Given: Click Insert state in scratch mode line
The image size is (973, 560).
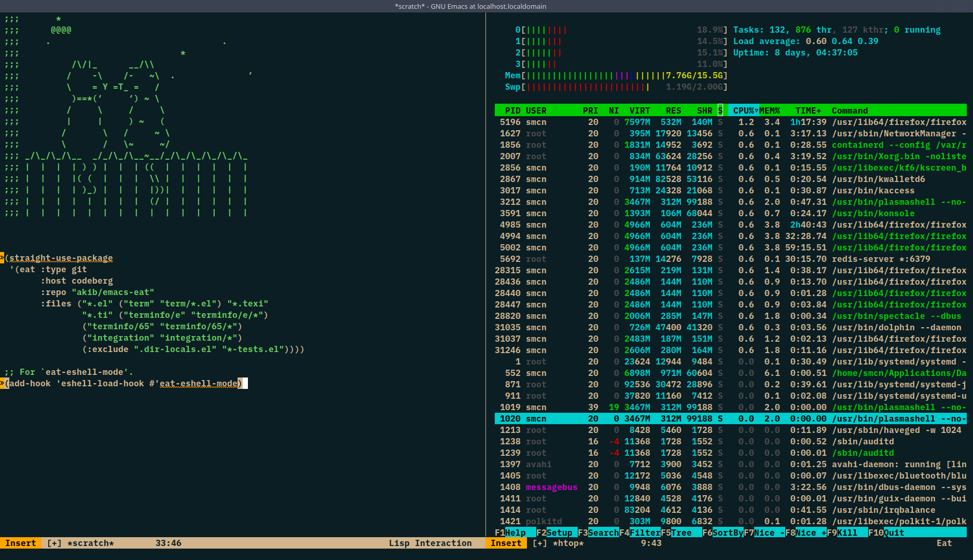Looking at the screenshot, I should pos(21,543).
